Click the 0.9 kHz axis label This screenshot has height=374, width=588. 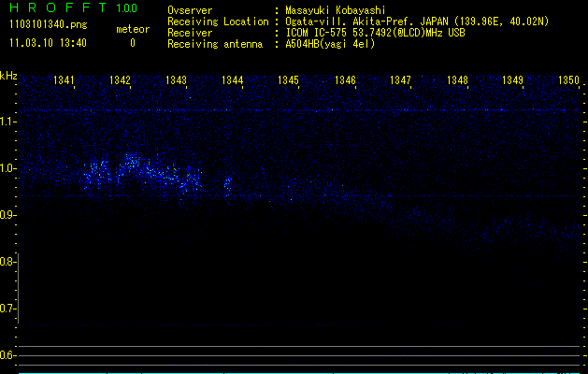click(x=7, y=215)
